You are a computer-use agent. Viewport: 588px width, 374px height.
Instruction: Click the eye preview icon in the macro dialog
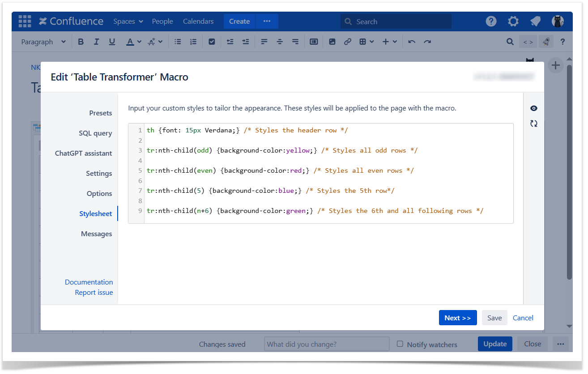click(533, 108)
